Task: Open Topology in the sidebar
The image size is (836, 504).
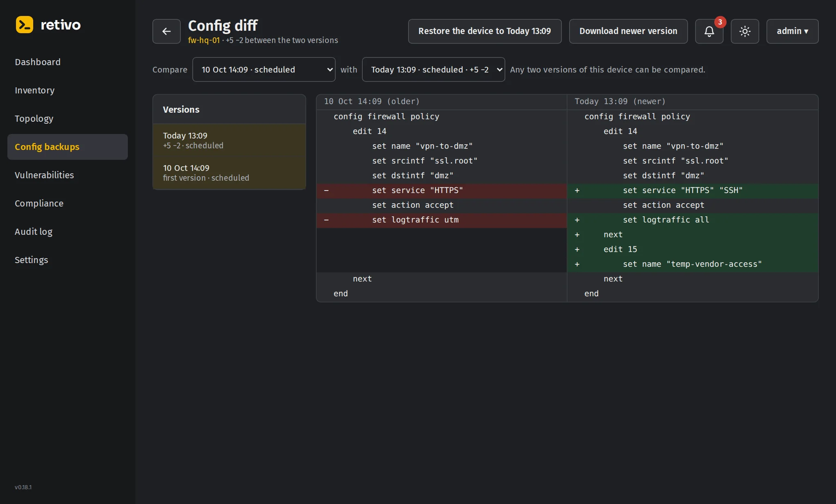Action: tap(68, 118)
